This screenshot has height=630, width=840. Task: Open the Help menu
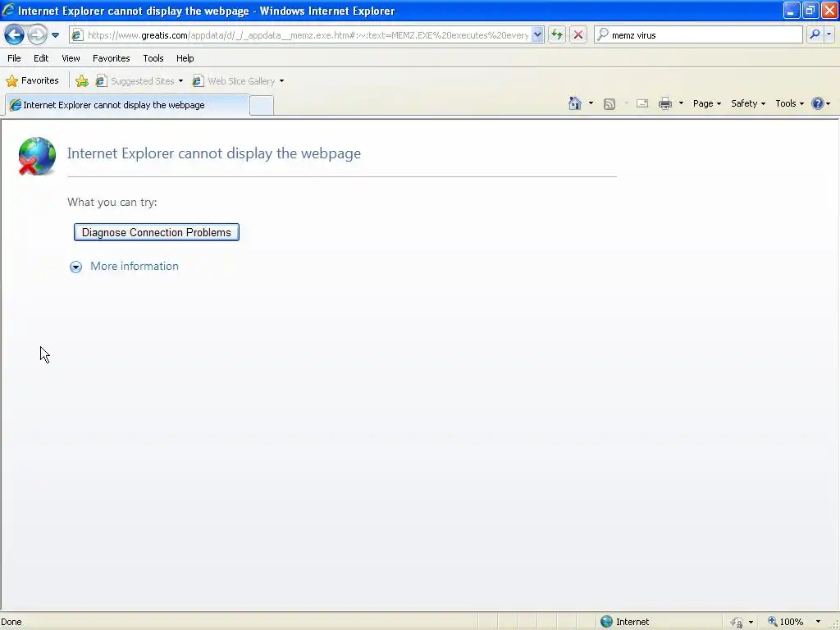click(185, 58)
